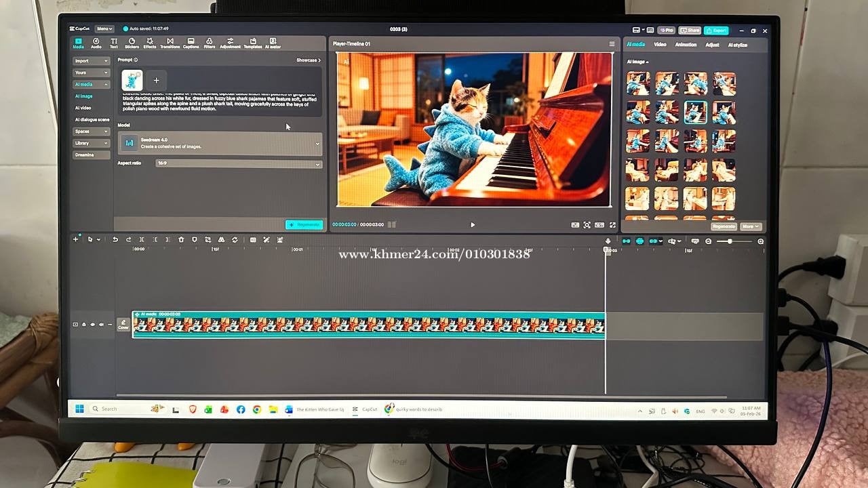Enter fullscreen preview in the player
The width and height of the screenshot is (868, 488).
pyautogui.click(x=612, y=225)
